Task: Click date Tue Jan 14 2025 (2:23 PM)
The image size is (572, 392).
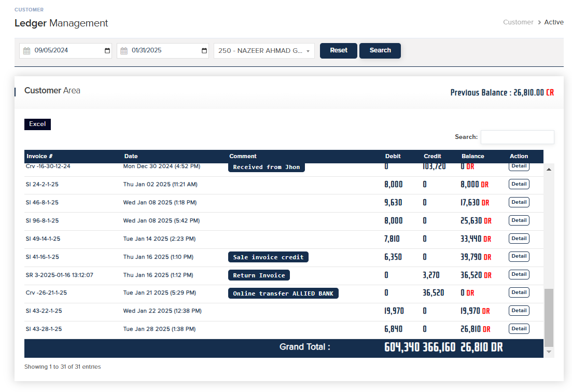Action: [x=159, y=239]
